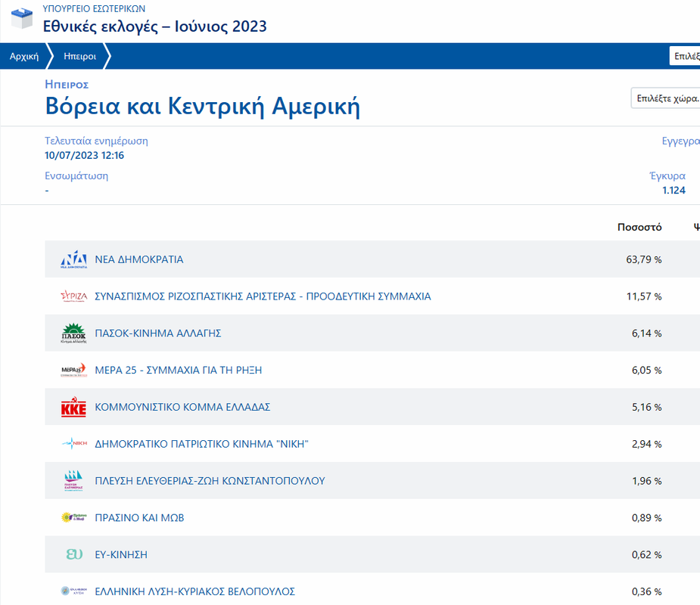Open ΕΥ-ΚΙΝΗΣΗ party link

point(121,554)
